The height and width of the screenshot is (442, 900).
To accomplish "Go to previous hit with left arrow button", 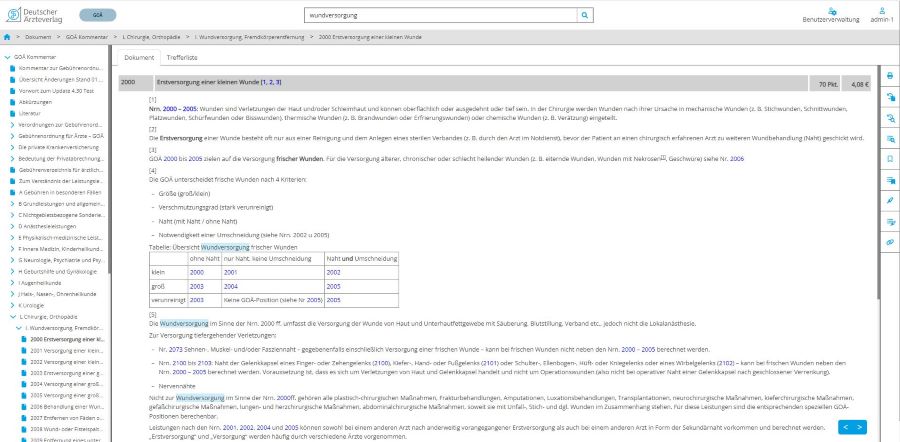I will tap(845, 427).
